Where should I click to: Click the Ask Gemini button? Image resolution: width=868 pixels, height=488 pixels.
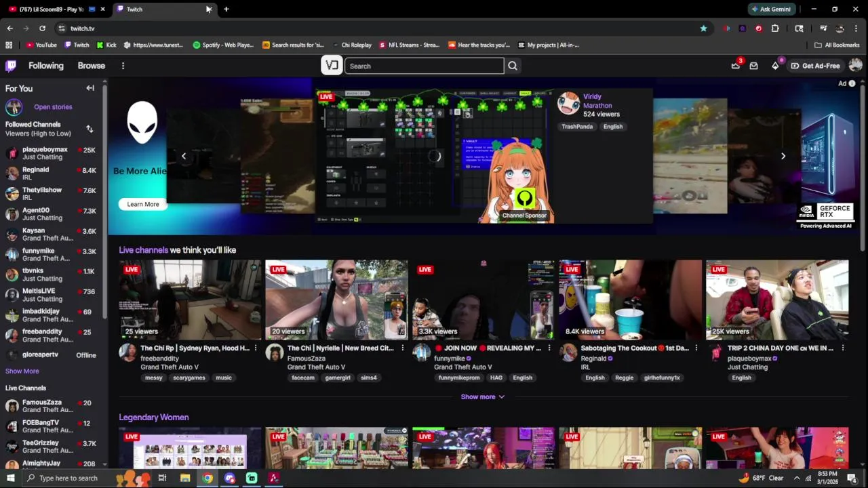click(x=770, y=9)
